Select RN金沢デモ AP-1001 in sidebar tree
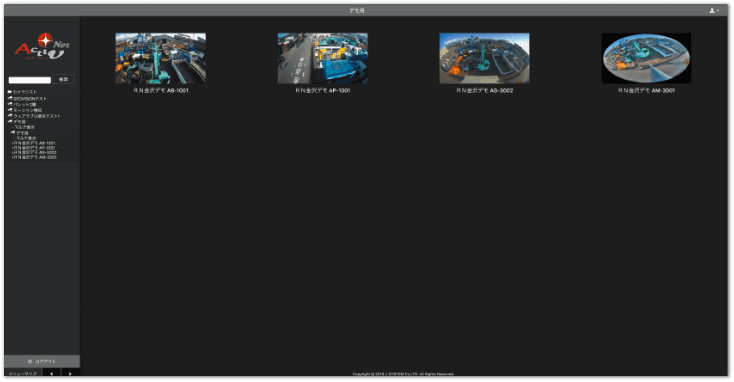Image resolution: width=734 pixels, height=382 pixels. pyautogui.click(x=34, y=147)
